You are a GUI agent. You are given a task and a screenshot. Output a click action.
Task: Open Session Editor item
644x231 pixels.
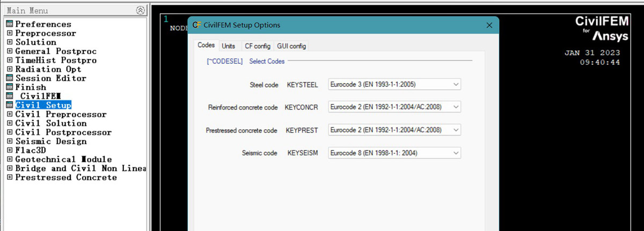coord(50,78)
